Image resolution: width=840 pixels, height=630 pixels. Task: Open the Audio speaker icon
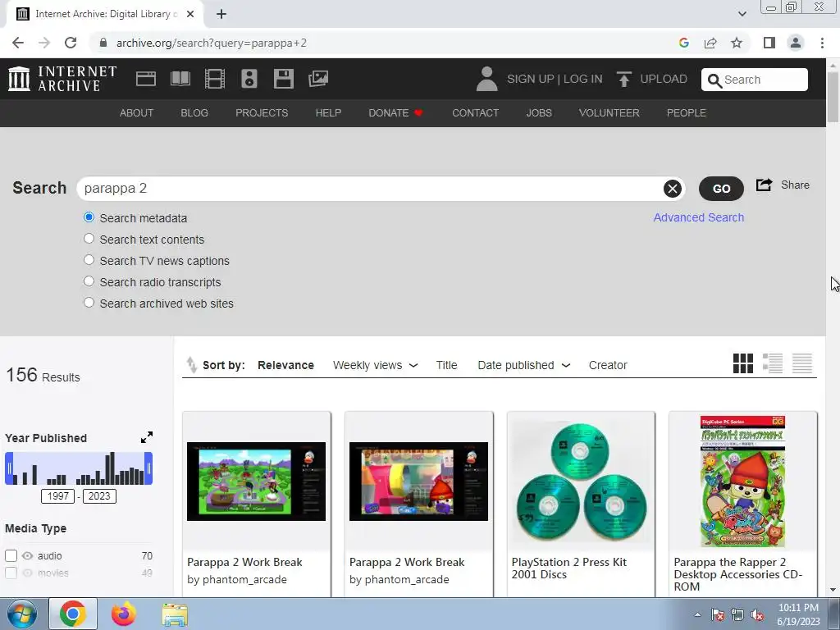pyautogui.click(x=249, y=79)
